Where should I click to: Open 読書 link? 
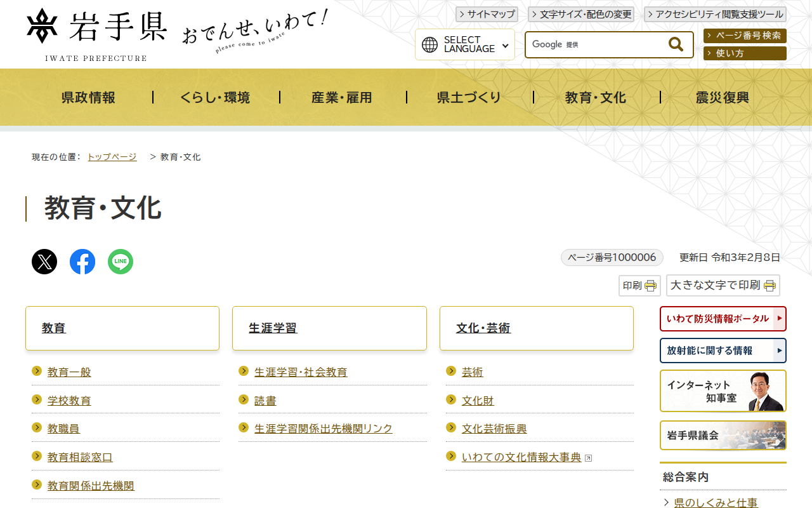(x=265, y=401)
